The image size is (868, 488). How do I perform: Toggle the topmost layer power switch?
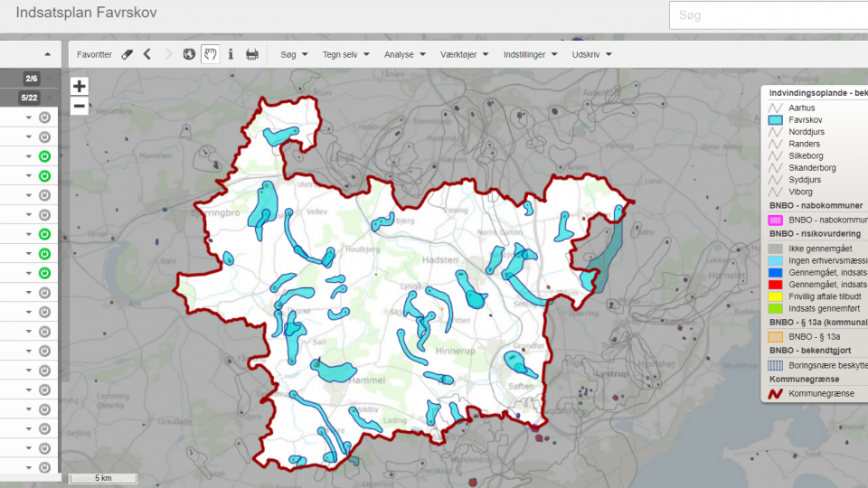click(44, 117)
